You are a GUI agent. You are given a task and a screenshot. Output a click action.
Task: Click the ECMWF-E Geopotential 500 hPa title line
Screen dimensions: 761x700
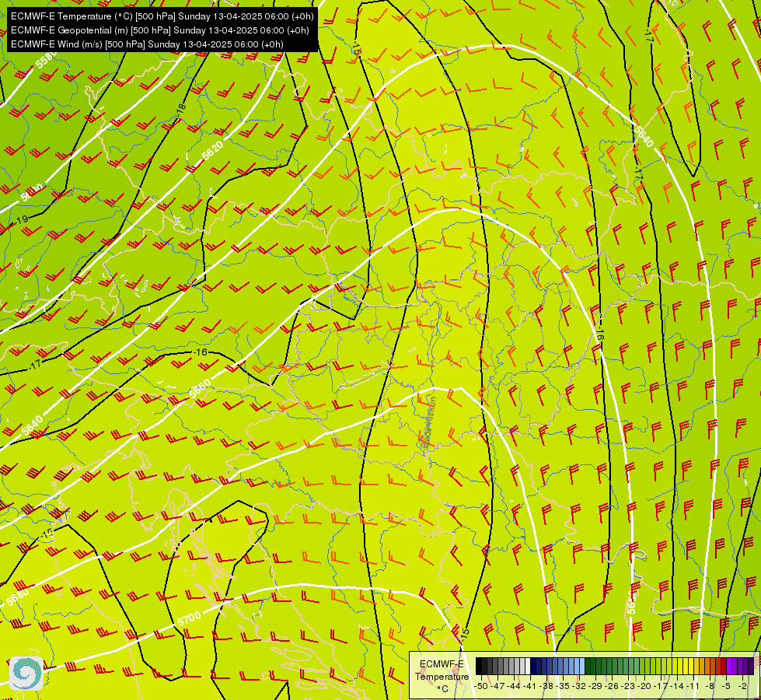[159, 30]
